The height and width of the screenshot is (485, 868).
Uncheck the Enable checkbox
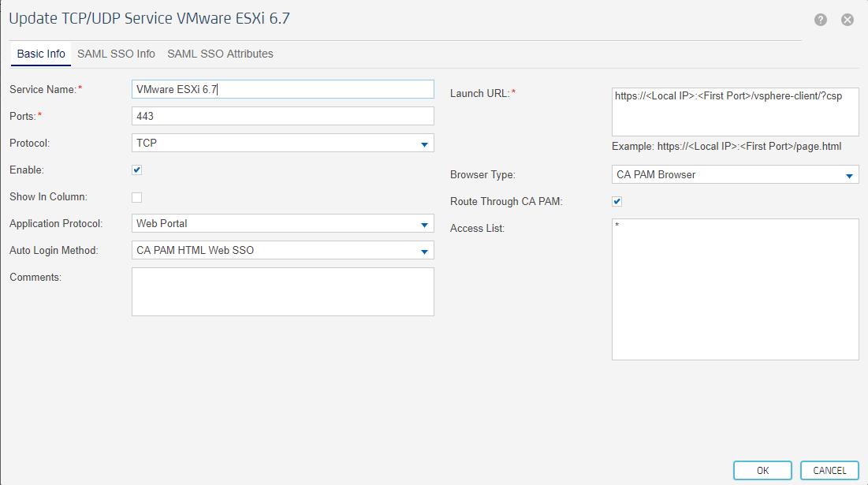[137, 170]
